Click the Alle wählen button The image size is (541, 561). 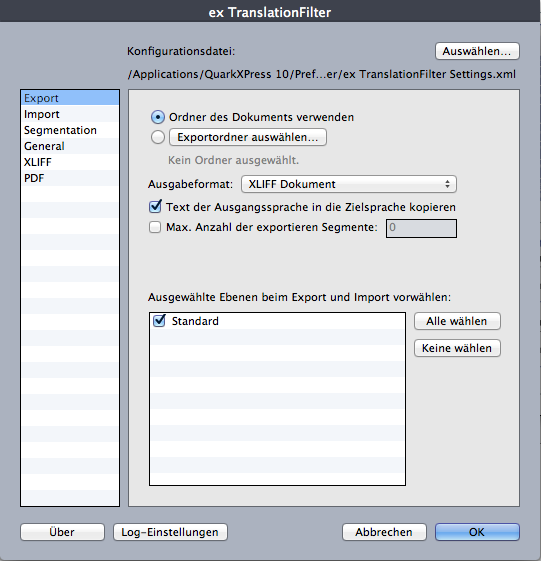coord(457,321)
